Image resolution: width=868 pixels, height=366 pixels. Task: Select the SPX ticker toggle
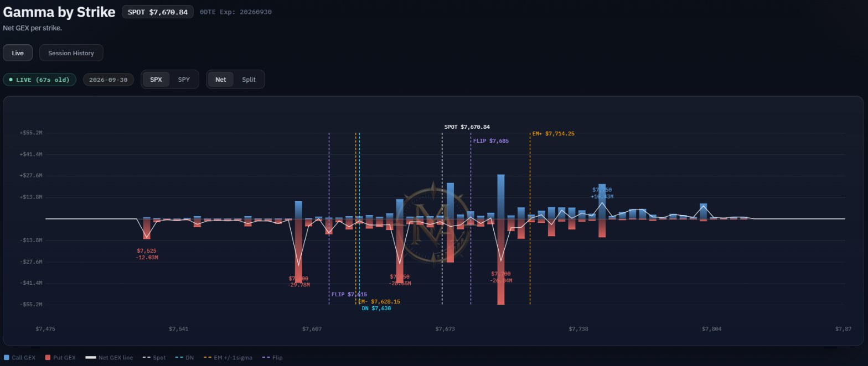[x=156, y=80]
